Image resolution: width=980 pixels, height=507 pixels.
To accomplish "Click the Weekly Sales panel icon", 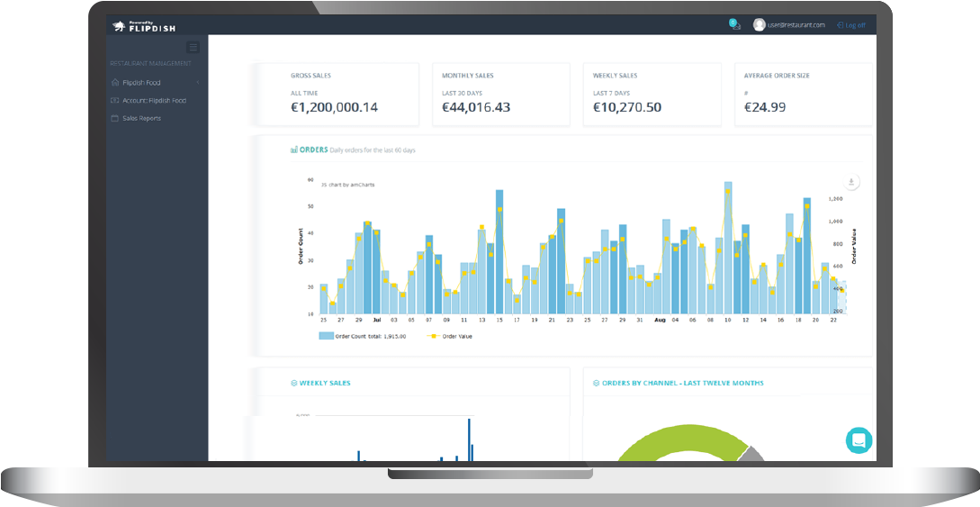I will [293, 383].
